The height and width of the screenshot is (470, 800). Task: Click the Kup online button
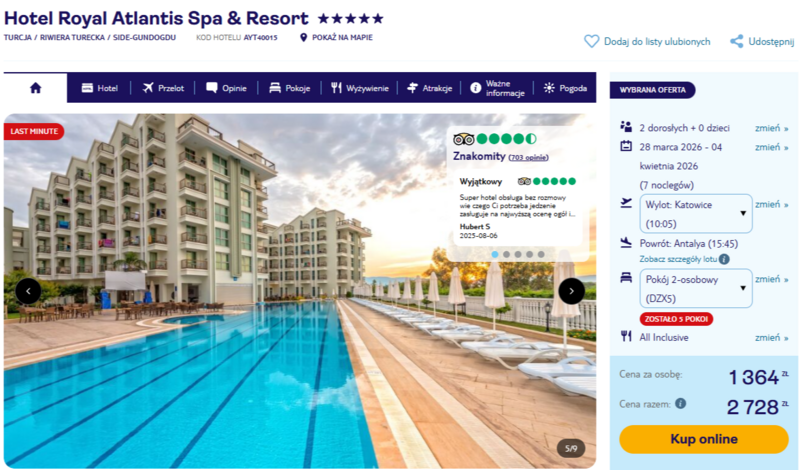pyautogui.click(x=704, y=439)
